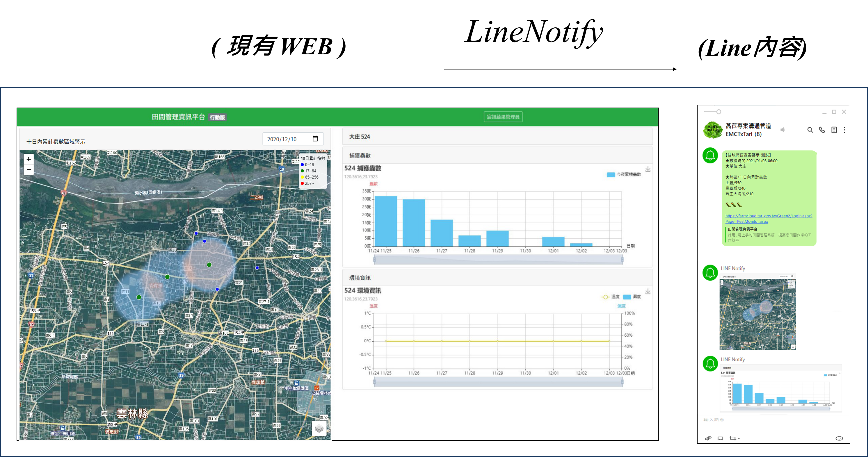Maximize the LINE chat window

click(834, 112)
